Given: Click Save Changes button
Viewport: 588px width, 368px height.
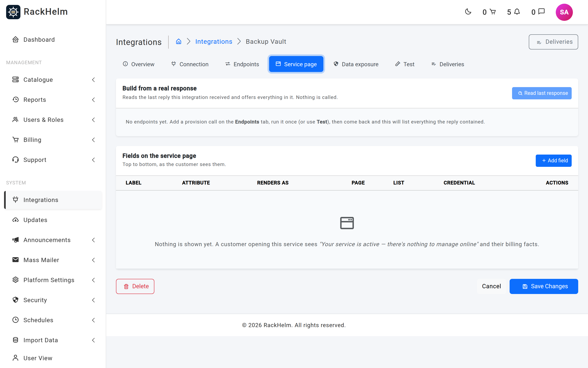Looking at the screenshot, I should (x=543, y=286).
